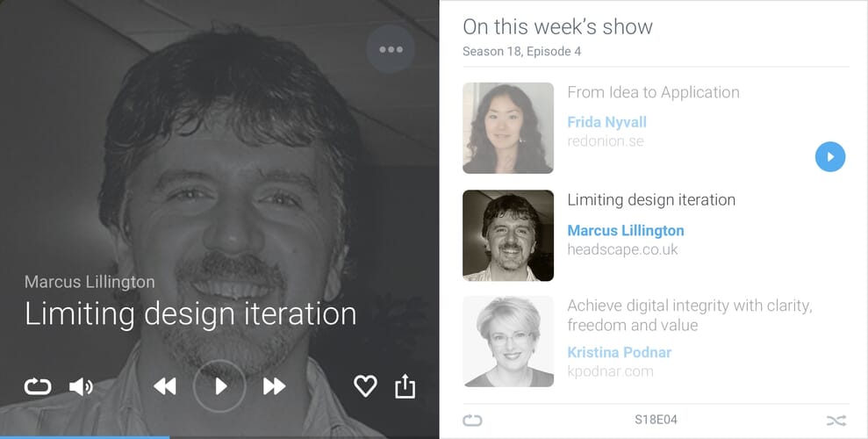Favorite this talk with the heart icon

[365, 385]
